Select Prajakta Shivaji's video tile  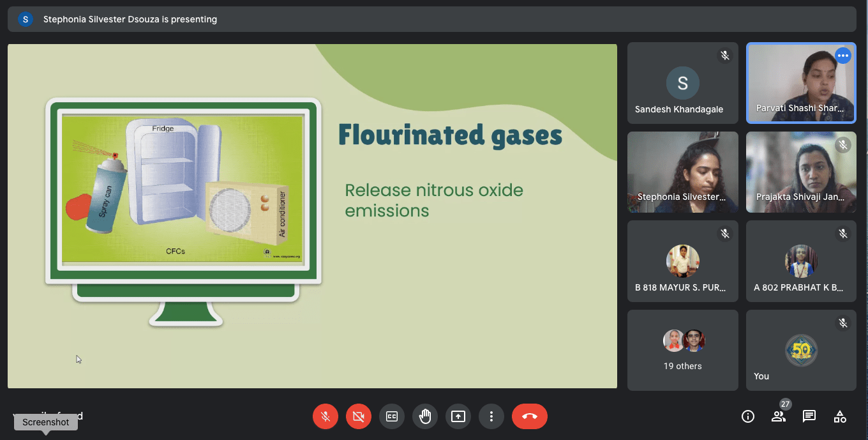[801, 172]
